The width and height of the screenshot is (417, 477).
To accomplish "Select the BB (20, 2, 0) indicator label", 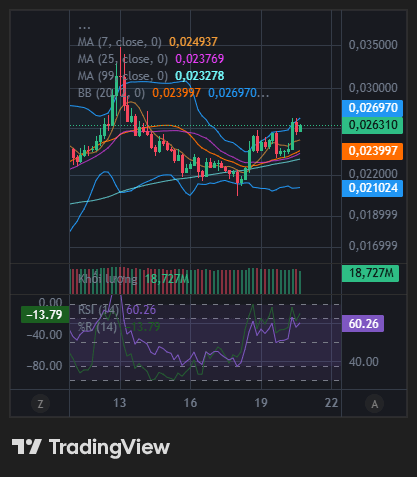I will point(111,93).
